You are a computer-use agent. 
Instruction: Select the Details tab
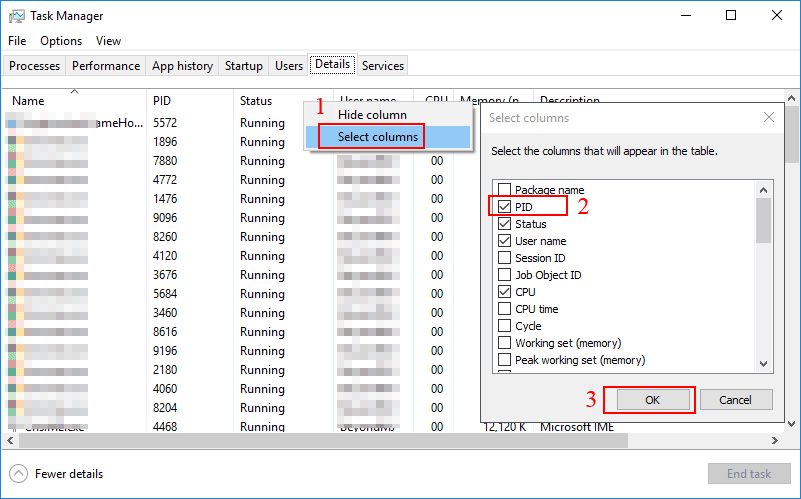tap(333, 64)
